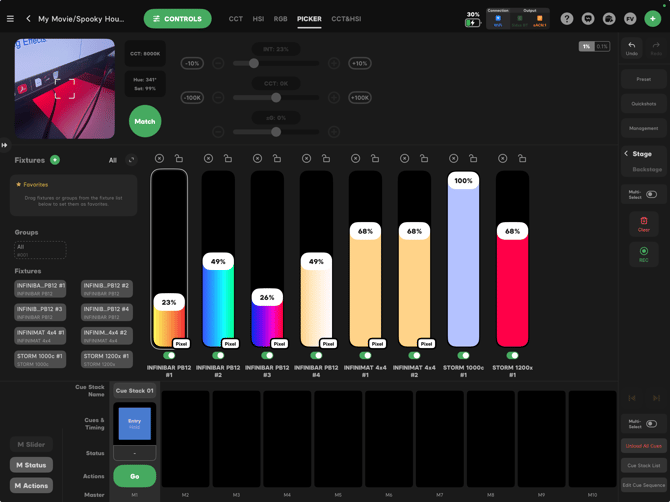Clear INFINIMAT 4x4 #2 fader with X icon
The image size is (670, 502).
tap(404, 159)
